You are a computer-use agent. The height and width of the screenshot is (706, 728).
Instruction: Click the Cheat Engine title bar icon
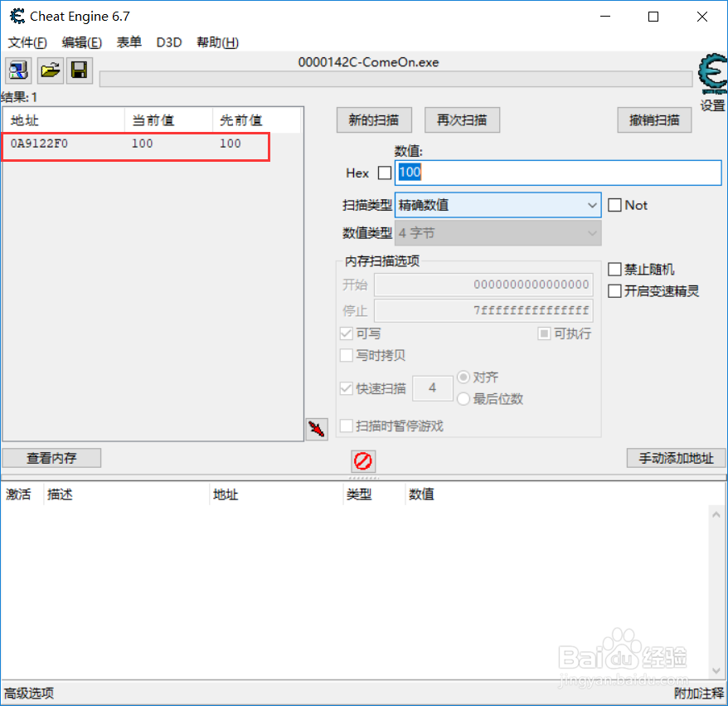(17, 17)
